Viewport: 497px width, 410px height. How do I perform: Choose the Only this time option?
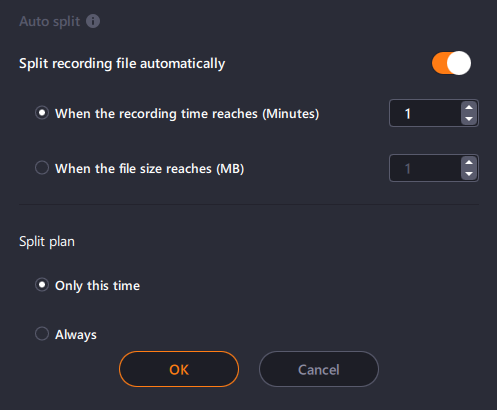[x=42, y=285]
